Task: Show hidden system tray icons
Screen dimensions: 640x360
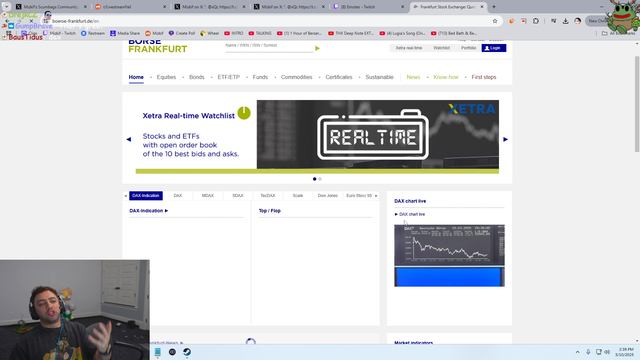Action: click(577, 352)
